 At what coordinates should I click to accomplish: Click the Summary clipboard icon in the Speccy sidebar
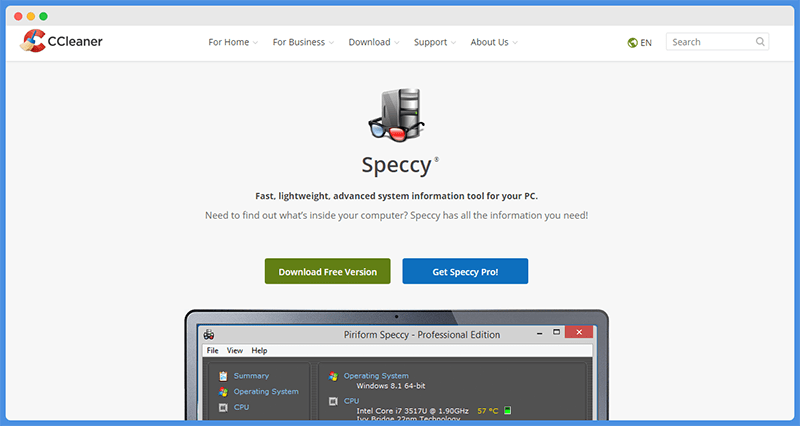(223, 376)
